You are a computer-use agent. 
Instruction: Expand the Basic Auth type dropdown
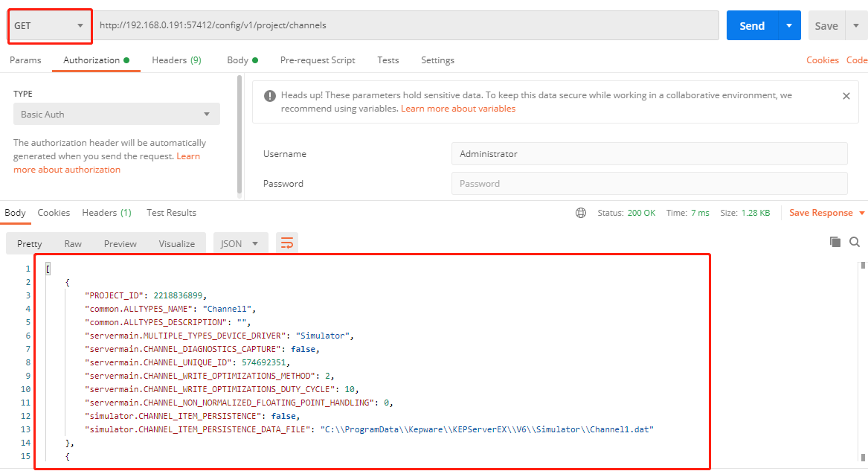[116, 114]
